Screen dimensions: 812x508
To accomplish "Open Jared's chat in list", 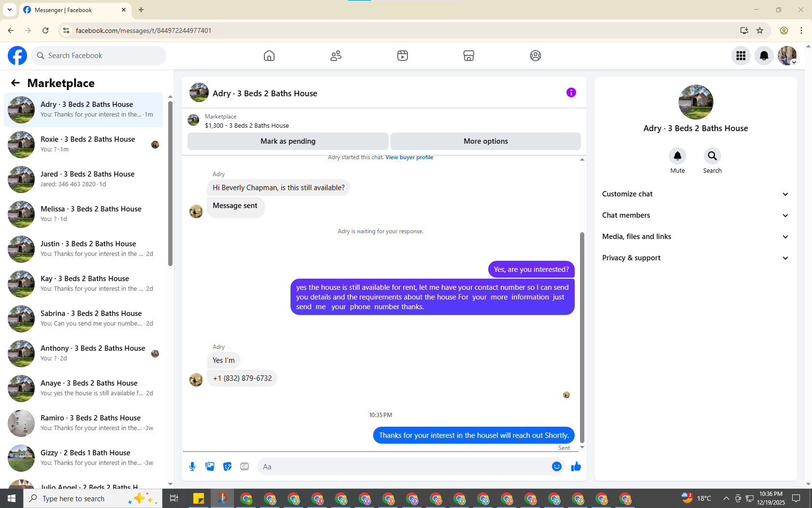I will pos(83,179).
